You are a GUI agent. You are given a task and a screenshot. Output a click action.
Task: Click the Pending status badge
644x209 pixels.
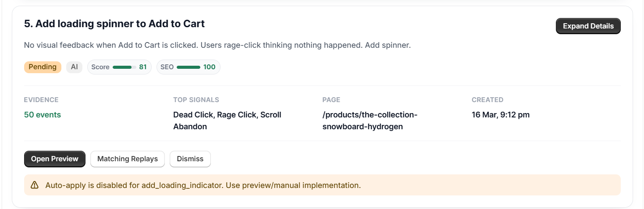43,67
